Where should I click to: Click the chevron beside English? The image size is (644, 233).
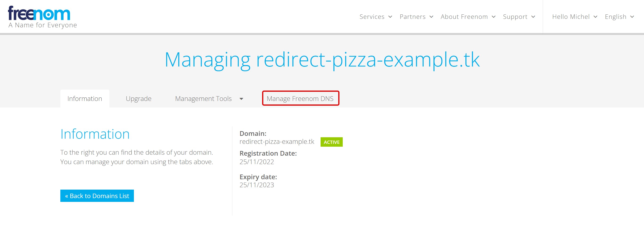point(632,17)
